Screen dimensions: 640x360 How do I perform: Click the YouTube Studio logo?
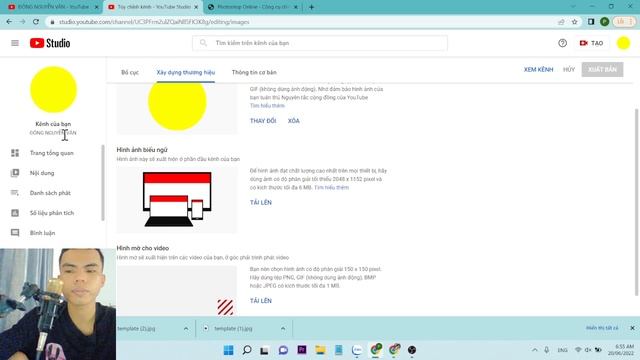click(50, 43)
